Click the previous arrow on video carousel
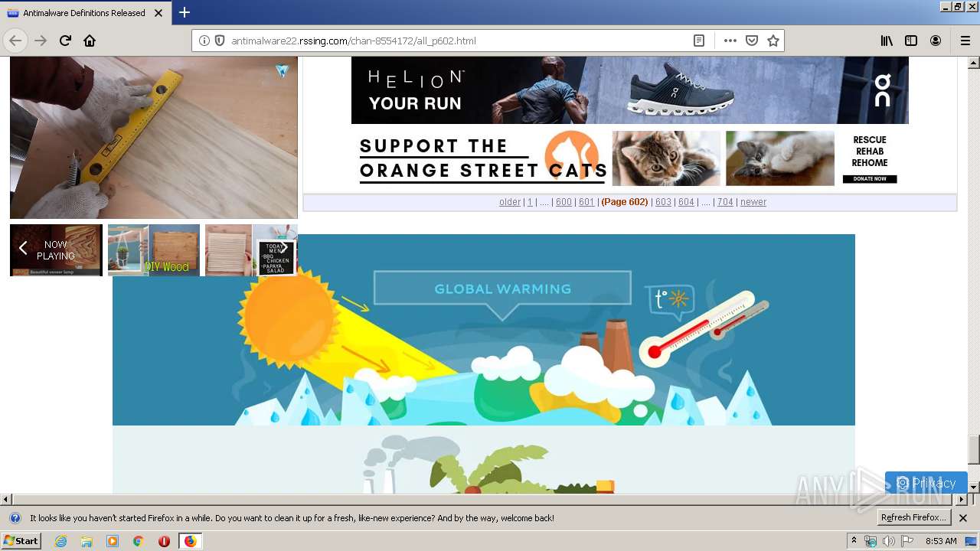Image resolution: width=980 pixels, height=551 pixels. [x=23, y=248]
